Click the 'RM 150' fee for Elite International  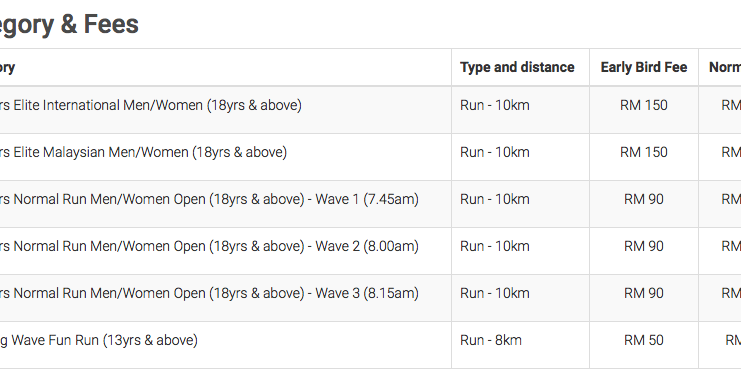pyautogui.click(x=644, y=105)
